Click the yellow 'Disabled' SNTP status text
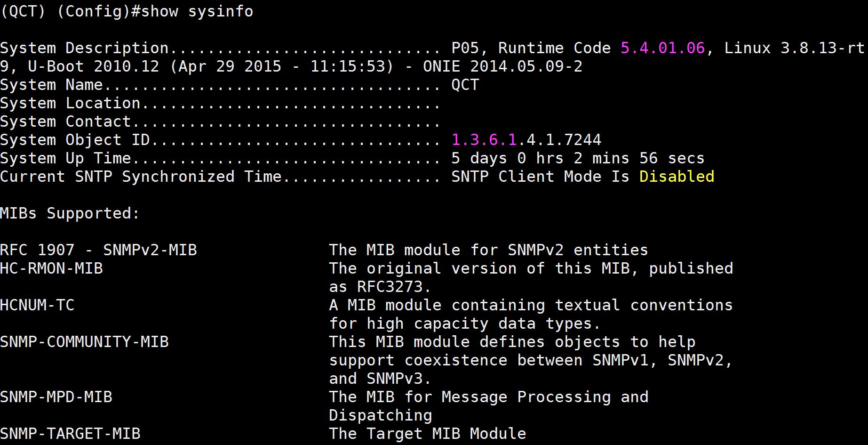This screenshot has width=868, height=445. click(677, 177)
